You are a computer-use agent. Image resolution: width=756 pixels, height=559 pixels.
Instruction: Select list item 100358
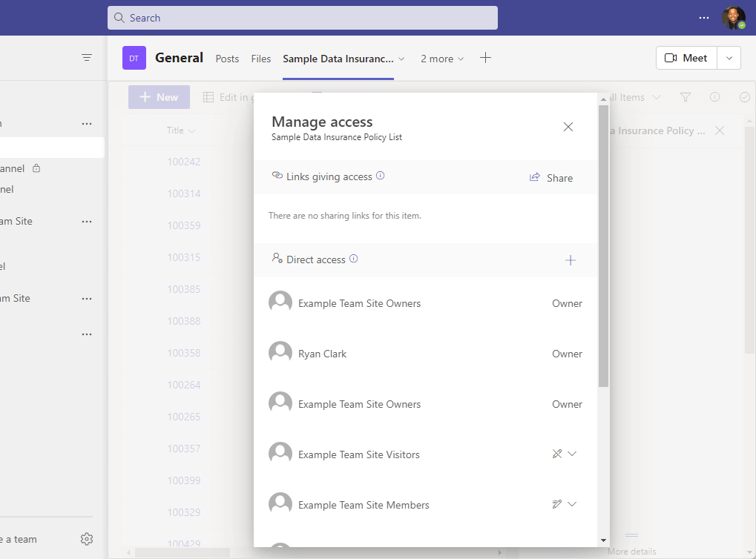pos(184,353)
